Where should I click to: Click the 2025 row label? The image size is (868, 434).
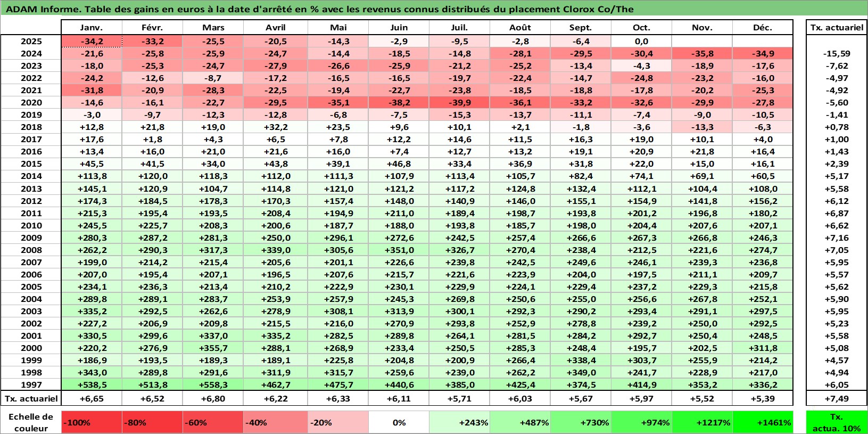click(x=31, y=42)
